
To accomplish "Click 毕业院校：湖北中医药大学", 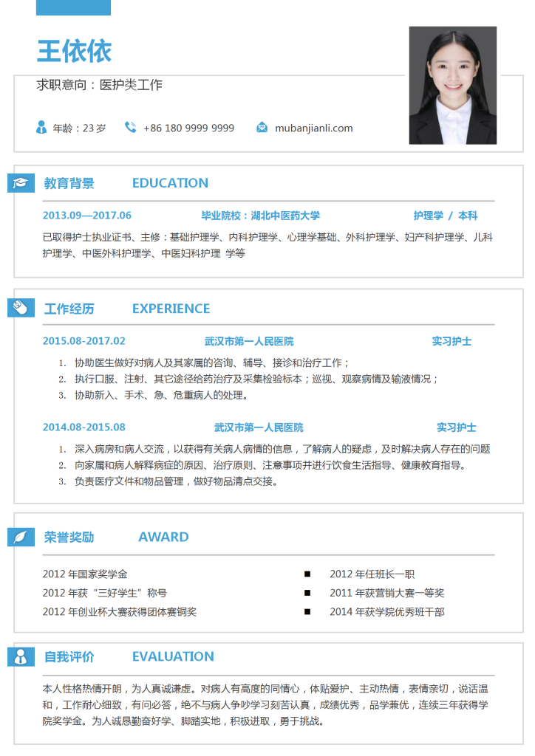I will pyautogui.click(x=261, y=216).
